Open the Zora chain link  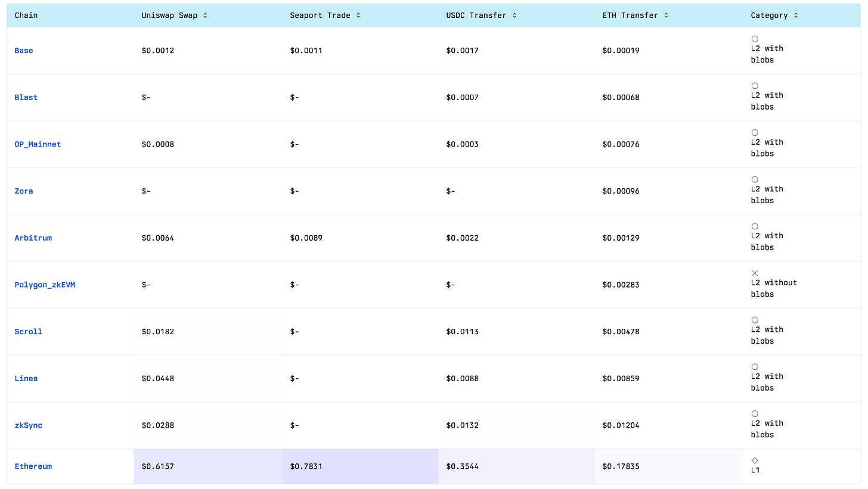(24, 191)
